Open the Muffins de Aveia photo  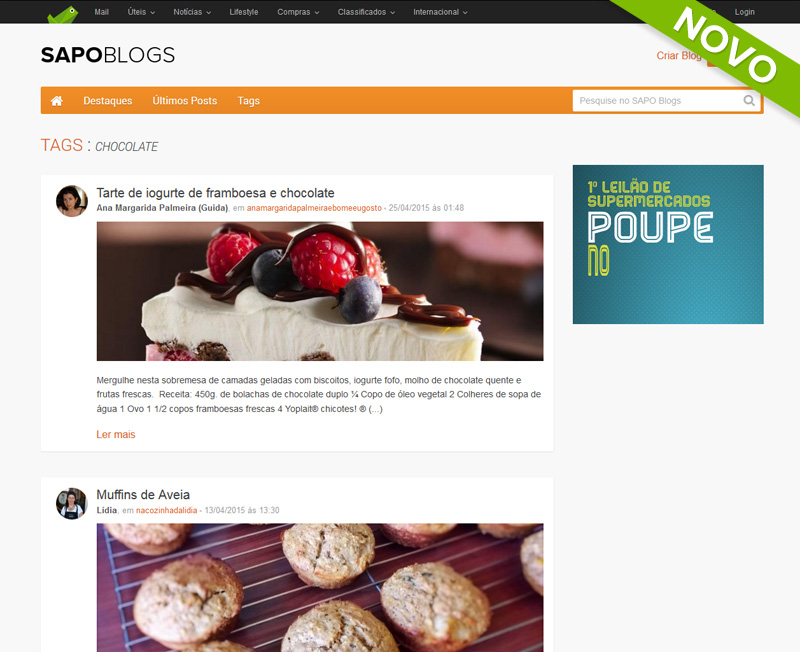click(x=320, y=588)
